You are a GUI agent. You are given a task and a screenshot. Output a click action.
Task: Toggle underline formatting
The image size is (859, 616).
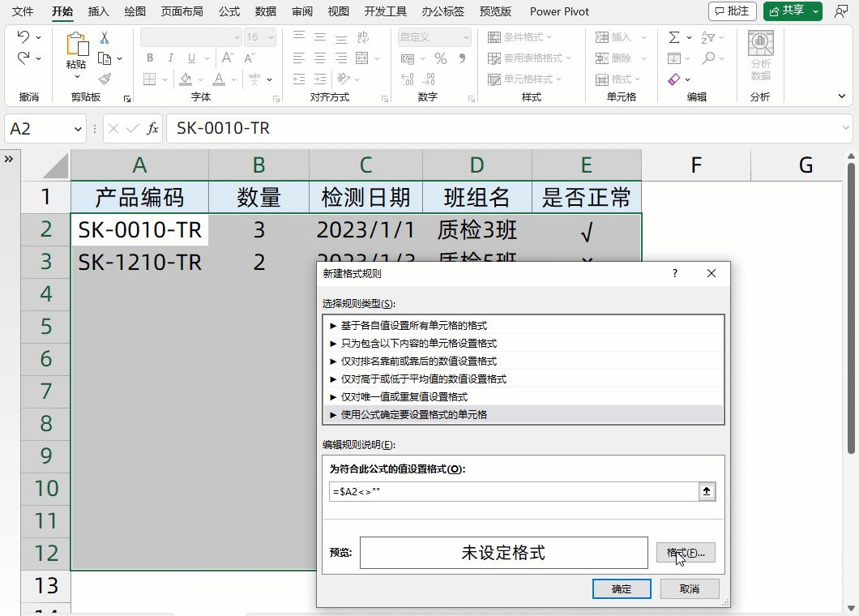192,58
